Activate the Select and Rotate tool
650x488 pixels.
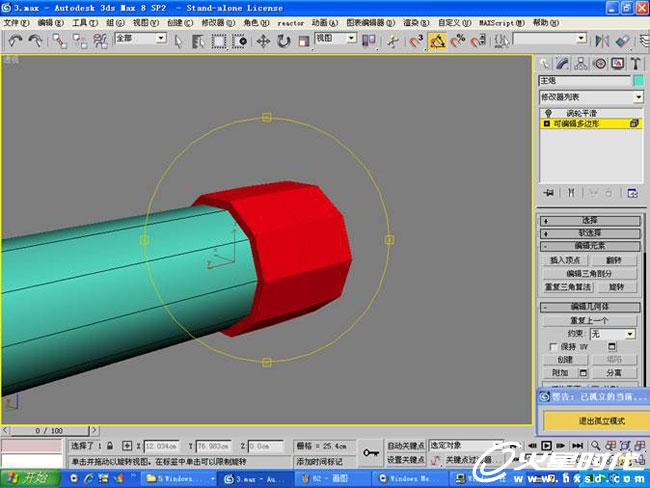(284, 41)
